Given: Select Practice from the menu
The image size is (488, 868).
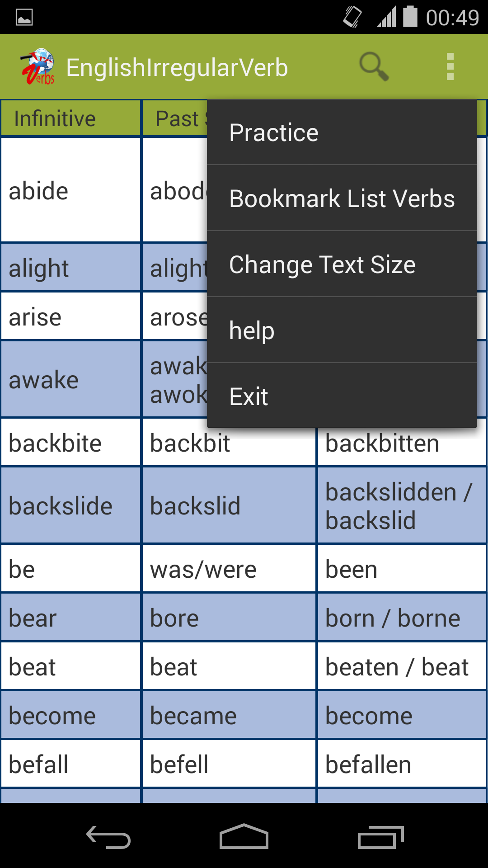Looking at the screenshot, I should coord(273,132).
